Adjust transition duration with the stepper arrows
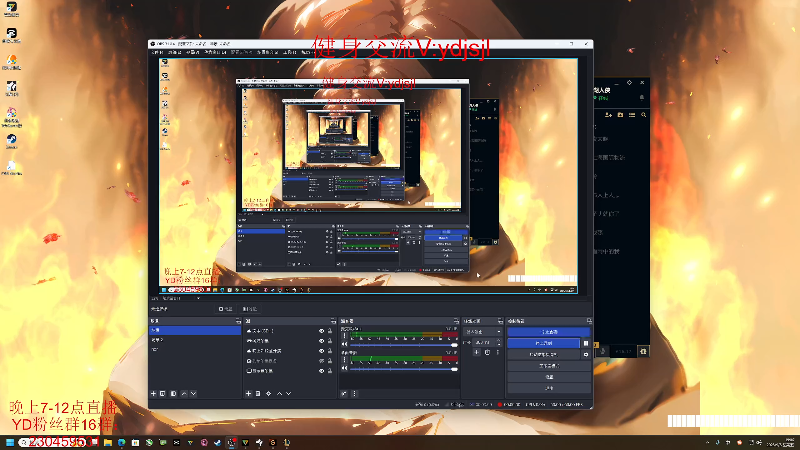Screen dimensions: 800x450 coord(498,342)
